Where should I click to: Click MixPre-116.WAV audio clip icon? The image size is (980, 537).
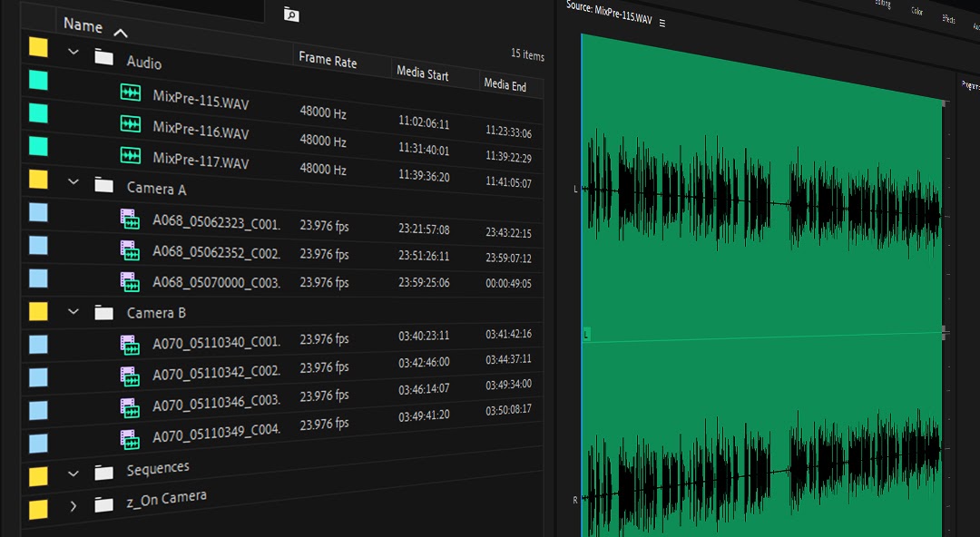(130, 123)
